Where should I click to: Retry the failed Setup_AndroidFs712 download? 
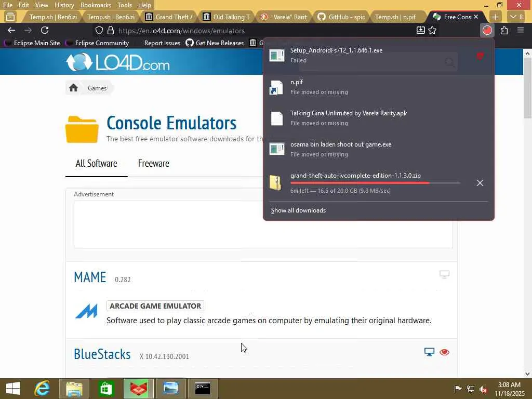(480, 56)
